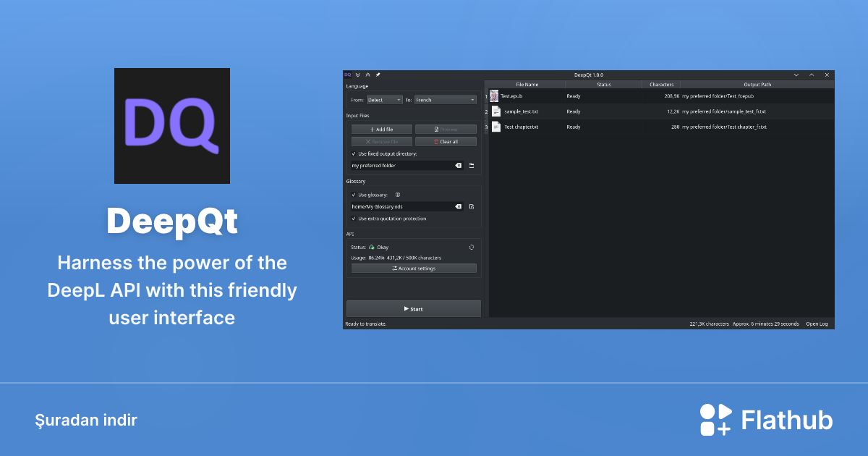Open the To language dropdown set to French
The width and height of the screenshot is (868, 456).
445,100
